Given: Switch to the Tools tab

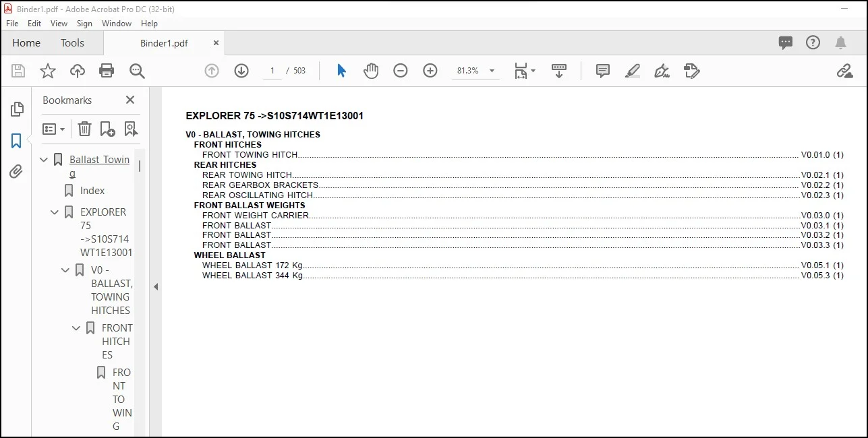Looking at the screenshot, I should 72,42.
